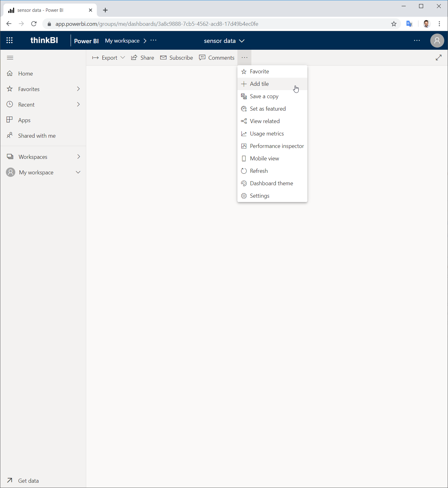Bookmark this page with the star icon

tap(394, 24)
